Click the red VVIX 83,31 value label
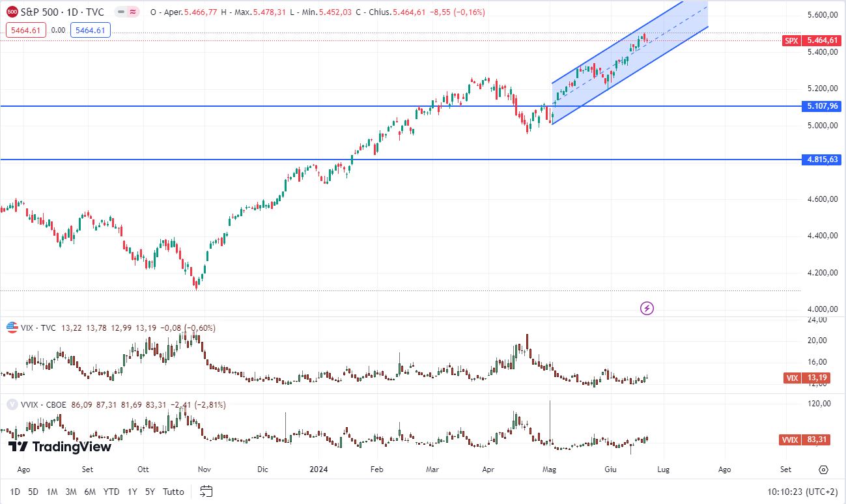Image resolution: width=846 pixels, height=504 pixels. click(805, 440)
